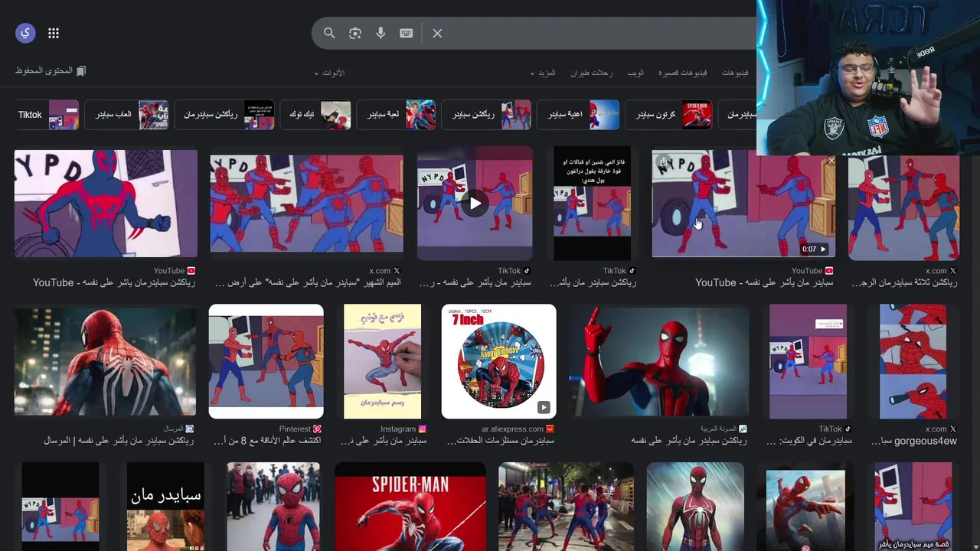Open the Spider-Man binoculars comic thumbnail
The height and width of the screenshot is (551, 980).
pyautogui.click(x=913, y=362)
